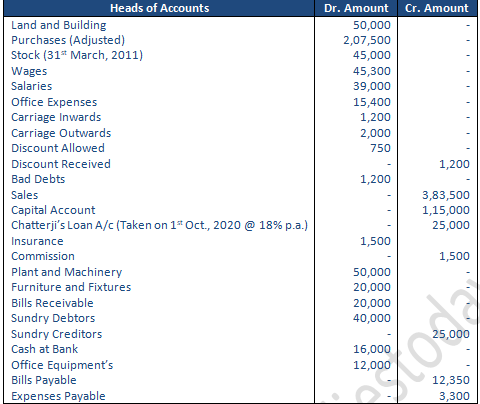Select the 'Sundry Creditors' label

(x=57, y=334)
